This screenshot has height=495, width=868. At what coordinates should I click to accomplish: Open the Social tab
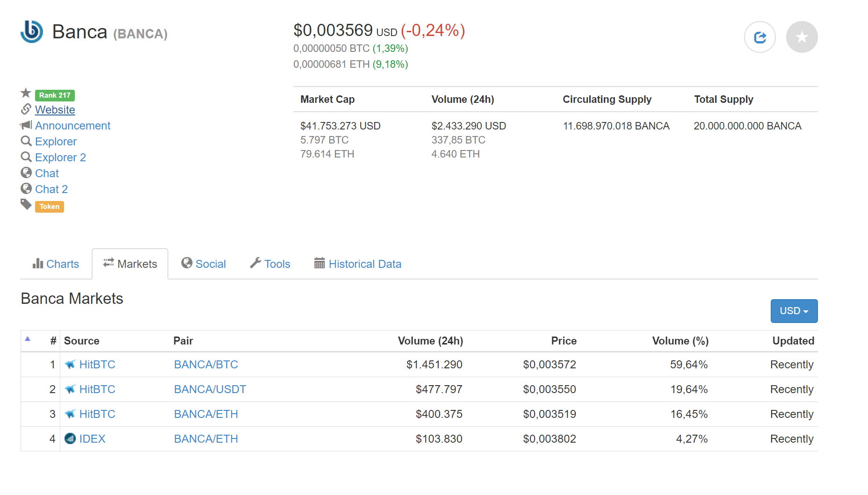203,264
